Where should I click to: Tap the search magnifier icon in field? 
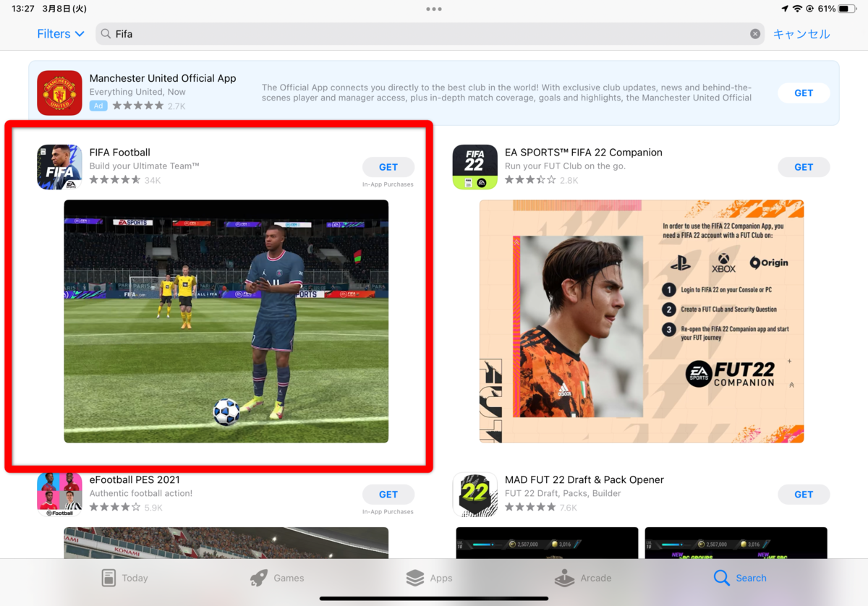pos(106,34)
